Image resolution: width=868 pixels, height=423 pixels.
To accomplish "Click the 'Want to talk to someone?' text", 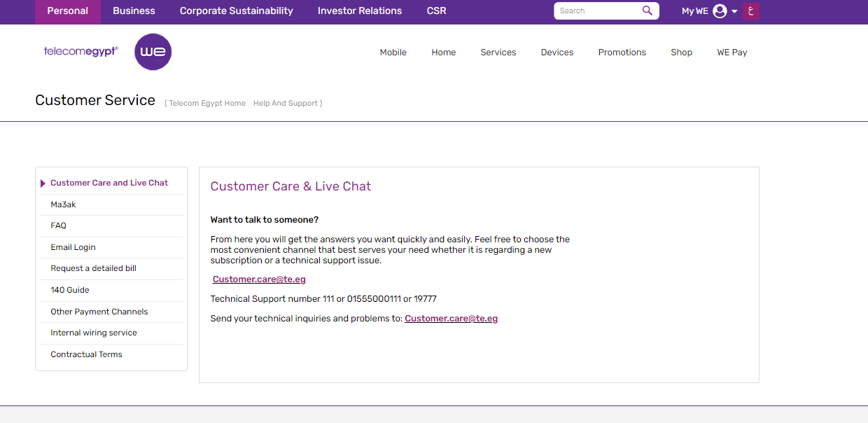I will [265, 220].
